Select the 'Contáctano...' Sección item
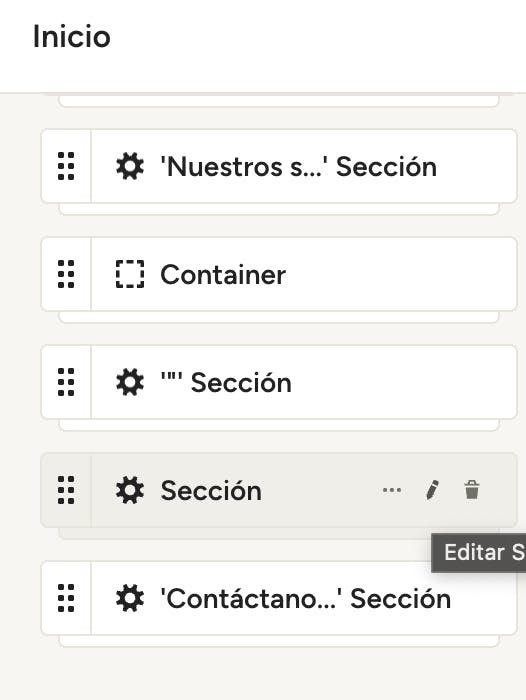The width and height of the screenshot is (526, 700). pos(279,598)
